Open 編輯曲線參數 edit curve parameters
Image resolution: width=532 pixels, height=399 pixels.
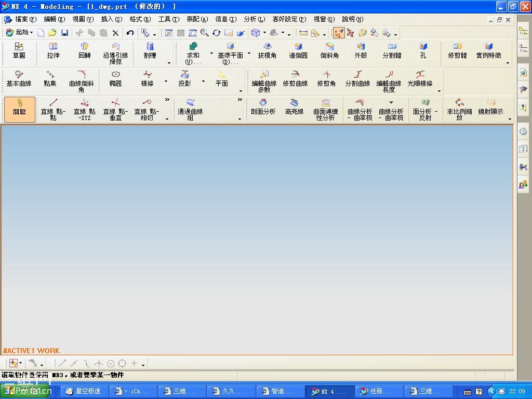click(x=264, y=82)
